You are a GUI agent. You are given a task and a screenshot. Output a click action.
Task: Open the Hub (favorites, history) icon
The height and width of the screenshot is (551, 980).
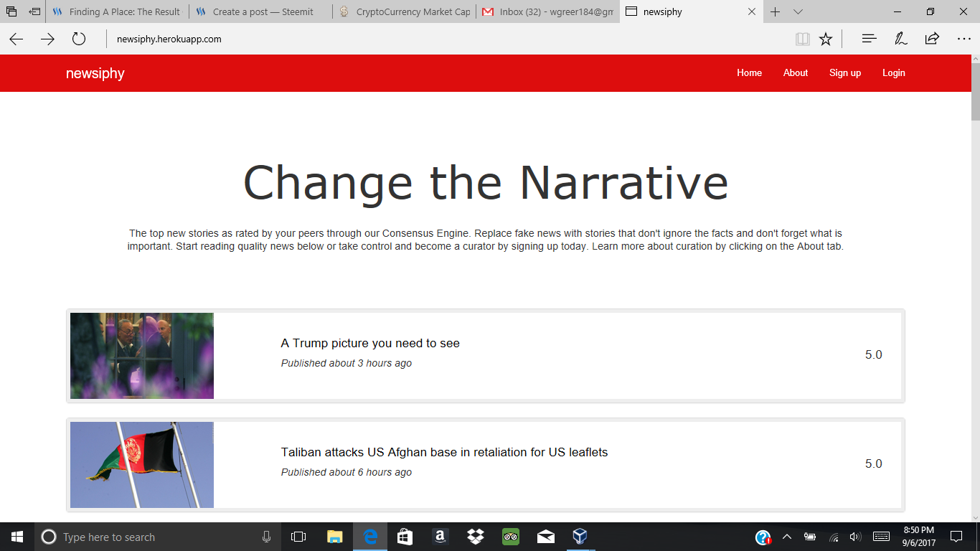[x=869, y=39]
